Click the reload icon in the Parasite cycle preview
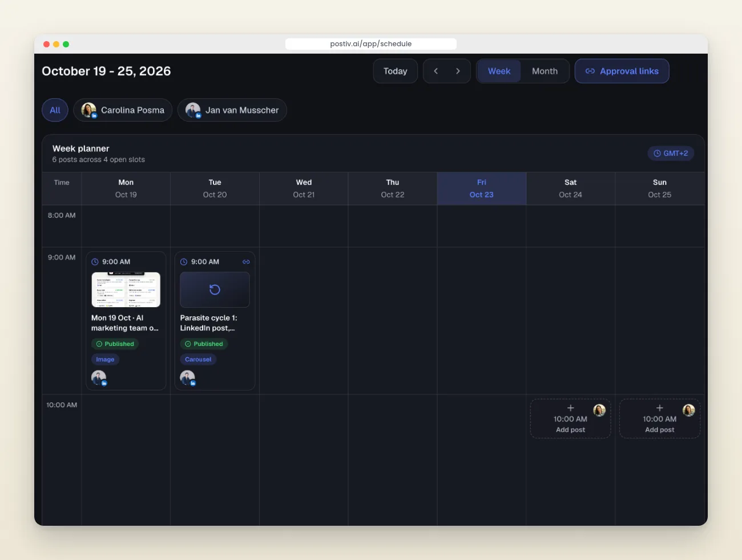This screenshot has height=560, width=742. pos(215,289)
